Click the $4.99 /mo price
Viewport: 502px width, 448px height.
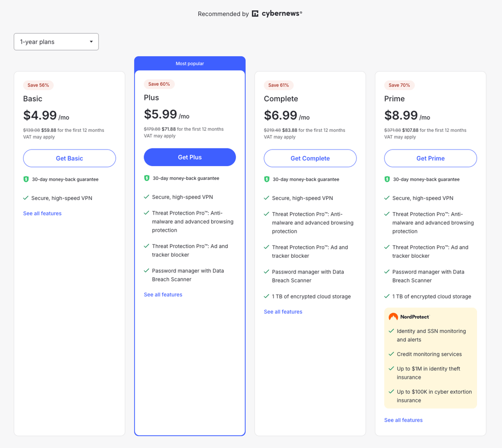click(x=46, y=116)
